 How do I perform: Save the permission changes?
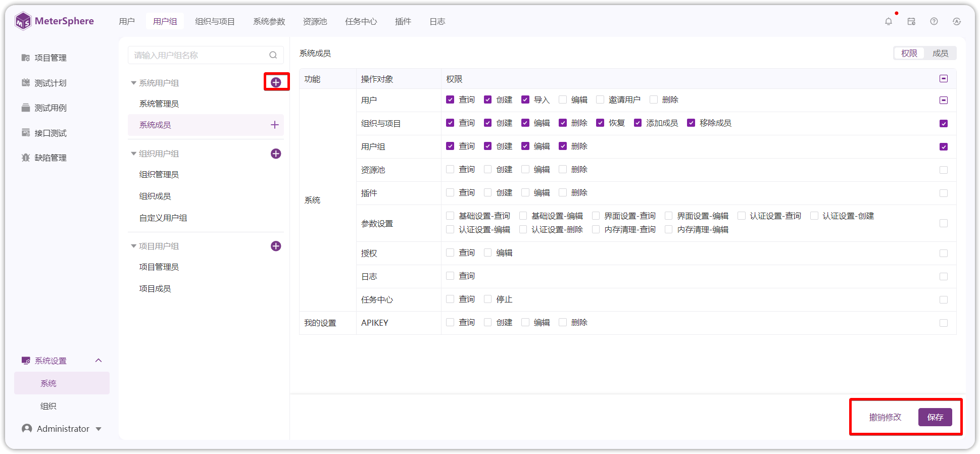pos(935,417)
